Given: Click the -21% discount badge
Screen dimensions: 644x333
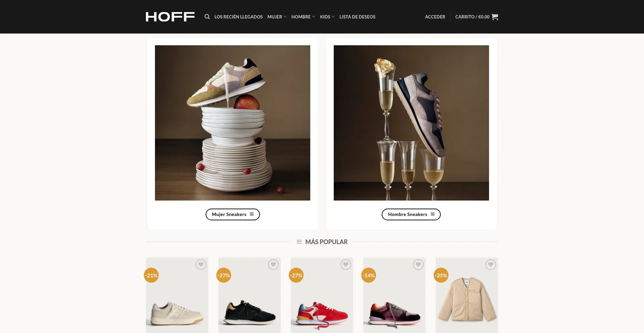Looking at the screenshot, I should pos(151,275).
